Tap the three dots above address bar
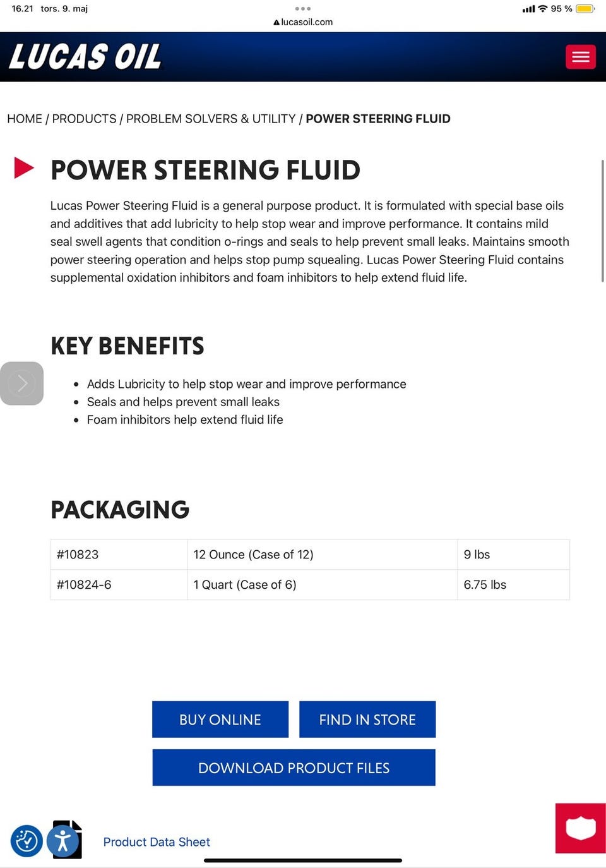The width and height of the screenshot is (606, 868). (x=303, y=9)
